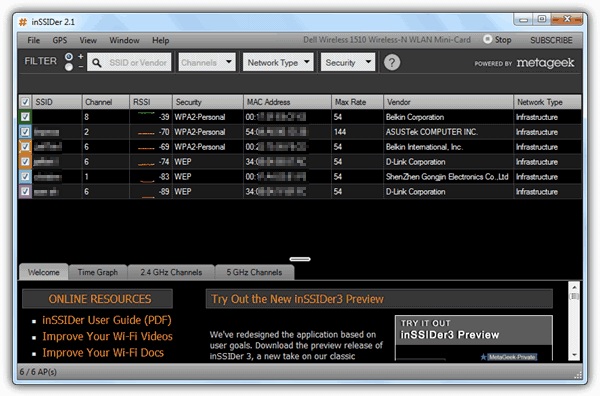Click the filter help question mark icon
600x396 pixels.
click(x=392, y=62)
